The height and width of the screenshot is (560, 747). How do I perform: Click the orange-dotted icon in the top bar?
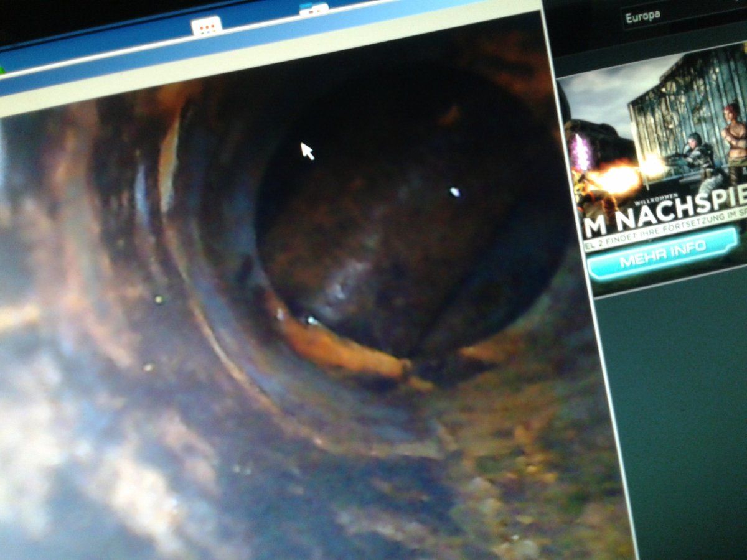207,26
